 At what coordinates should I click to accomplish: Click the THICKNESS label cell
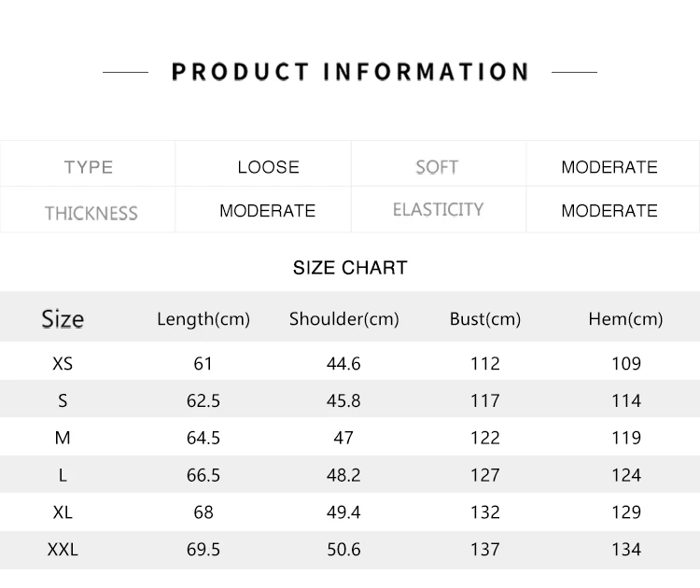tap(88, 210)
